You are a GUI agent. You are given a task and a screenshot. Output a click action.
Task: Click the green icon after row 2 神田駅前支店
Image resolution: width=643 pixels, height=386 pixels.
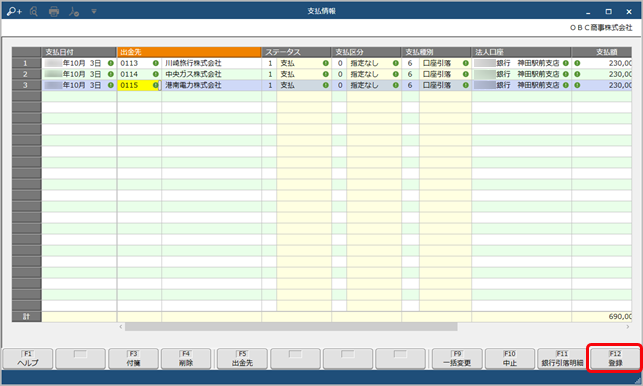565,74
